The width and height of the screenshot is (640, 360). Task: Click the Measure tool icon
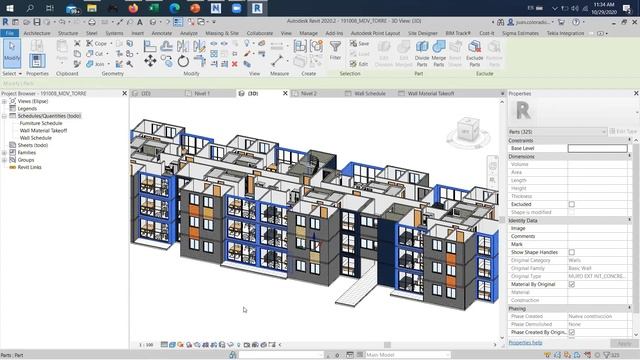277,61
